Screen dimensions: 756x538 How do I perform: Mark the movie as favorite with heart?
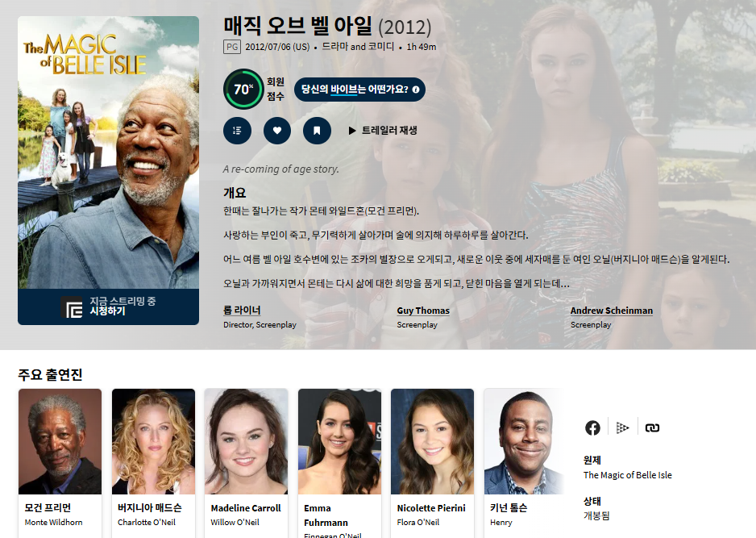[277, 131]
